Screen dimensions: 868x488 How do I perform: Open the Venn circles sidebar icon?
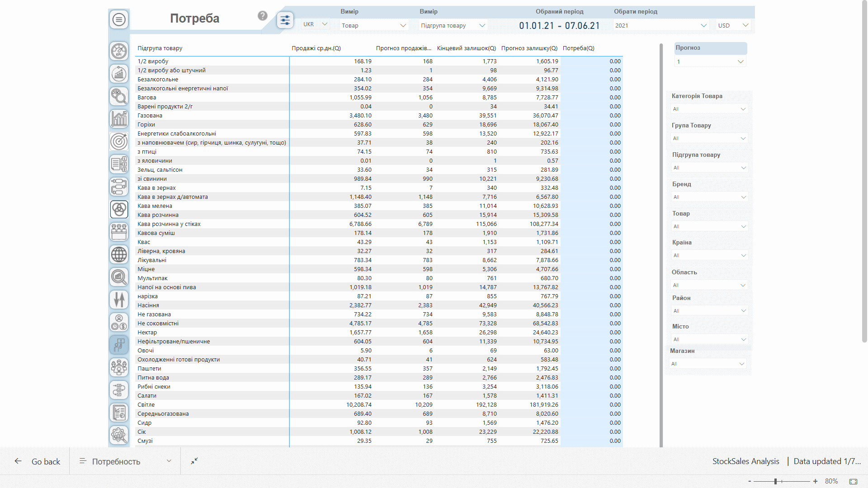coord(119,209)
